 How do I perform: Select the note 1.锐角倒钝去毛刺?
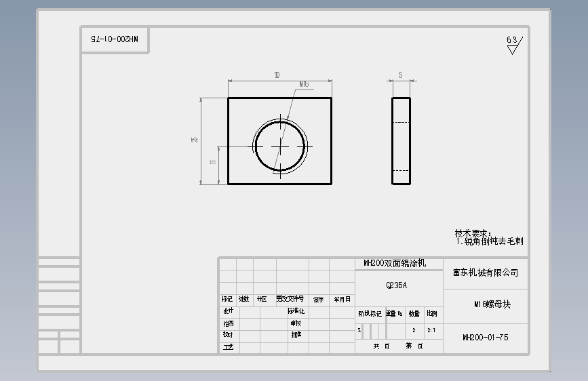coord(490,241)
